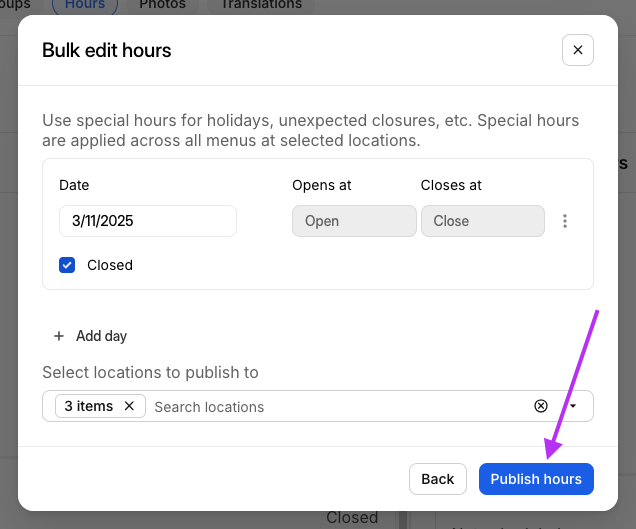Uncheck the Closed checkbox
The width and height of the screenshot is (636, 529).
click(67, 265)
